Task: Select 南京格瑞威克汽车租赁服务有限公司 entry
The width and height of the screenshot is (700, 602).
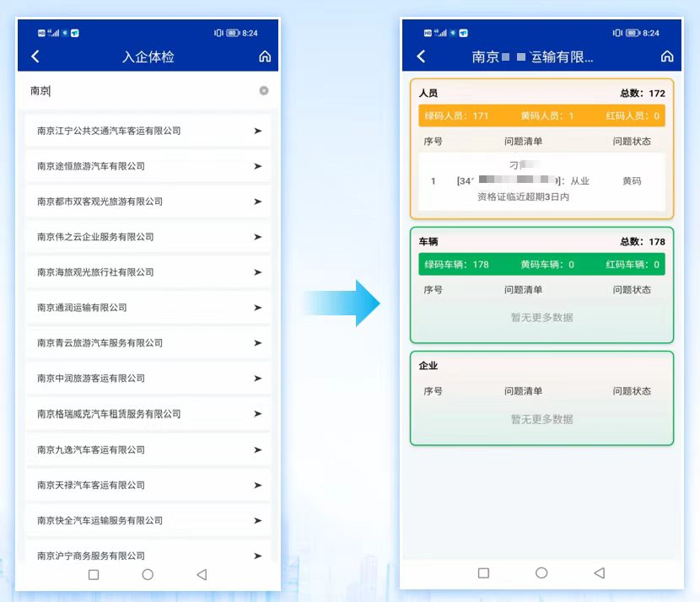Action: pyautogui.click(x=148, y=414)
